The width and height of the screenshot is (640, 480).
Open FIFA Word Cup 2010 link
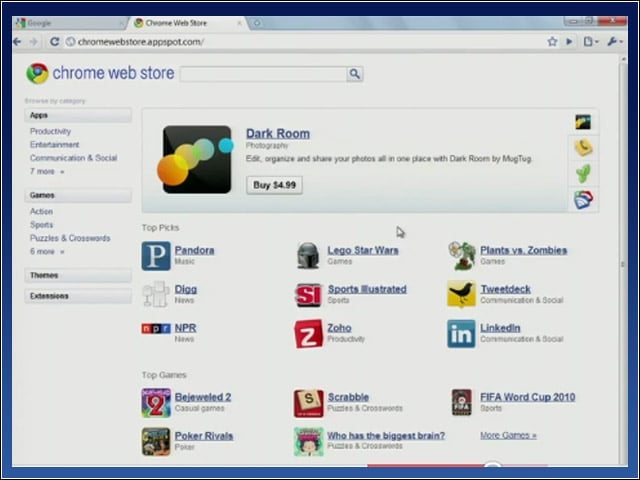click(528, 397)
